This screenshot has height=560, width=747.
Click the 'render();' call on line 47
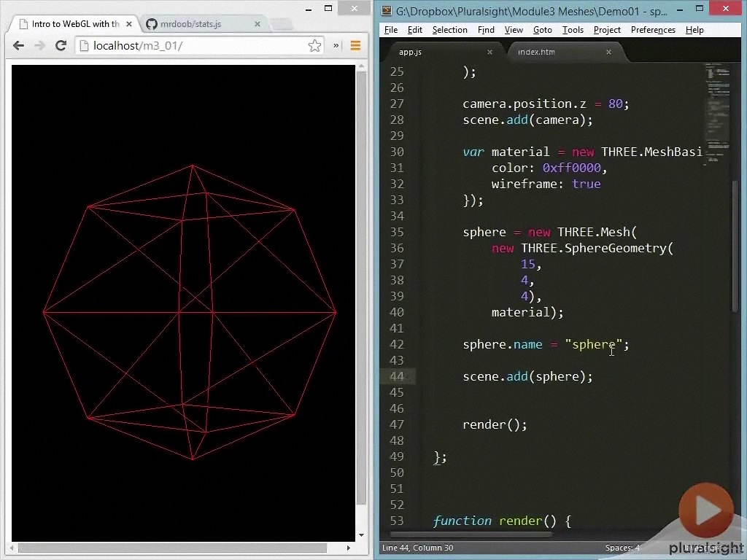495,425
